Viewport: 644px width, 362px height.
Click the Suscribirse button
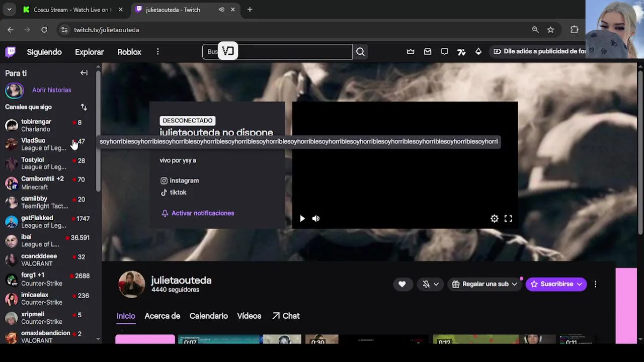(556, 284)
